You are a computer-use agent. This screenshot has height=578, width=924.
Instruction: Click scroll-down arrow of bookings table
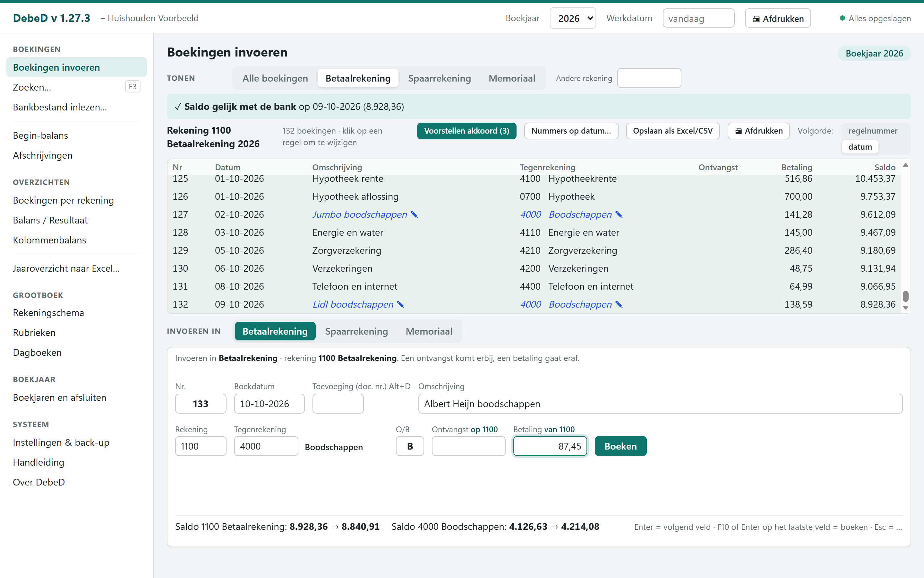[x=905, y=308]
